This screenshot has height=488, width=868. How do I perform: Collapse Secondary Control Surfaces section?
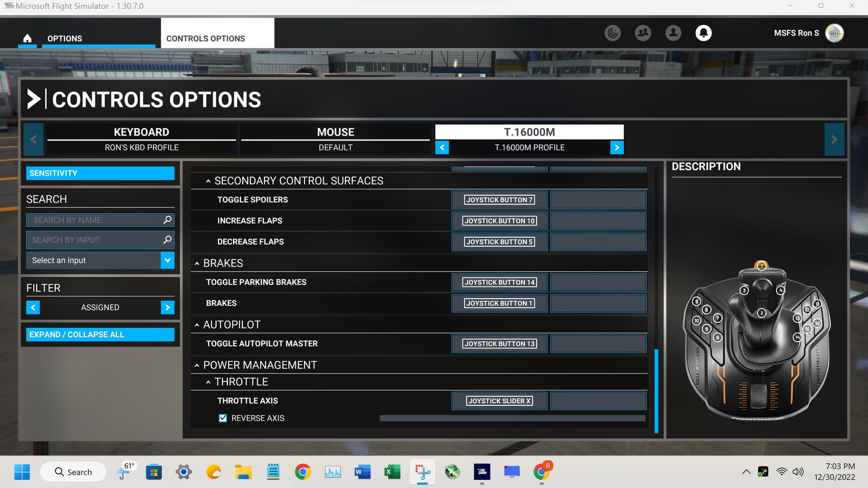tap(208, 181)
